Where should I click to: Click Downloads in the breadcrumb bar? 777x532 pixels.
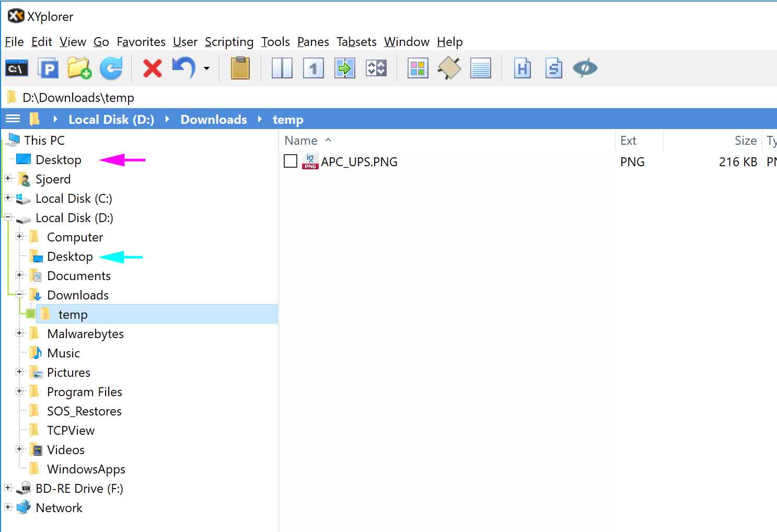point(214,120)
